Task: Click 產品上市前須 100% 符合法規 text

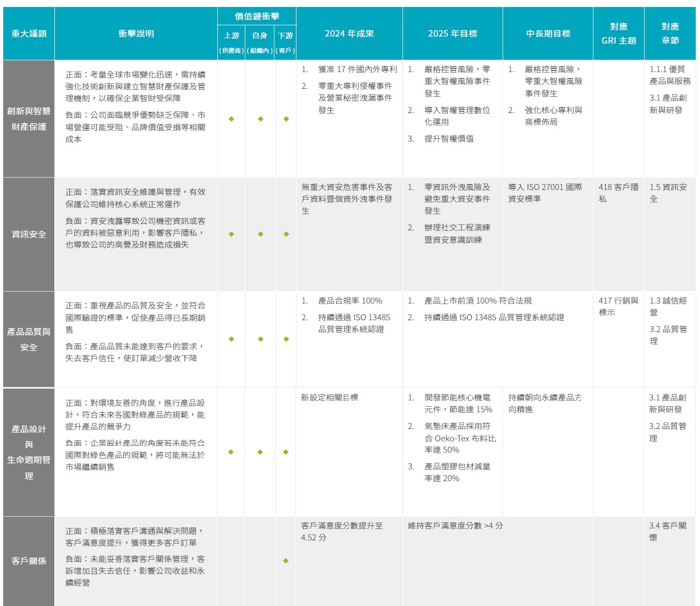Action: click(478, 301)
